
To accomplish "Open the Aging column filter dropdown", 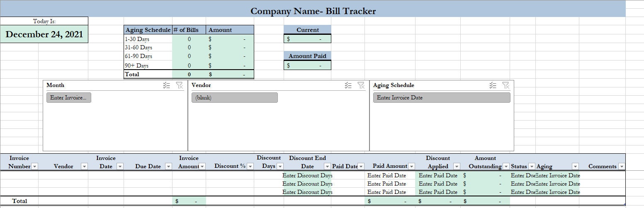I will pyautogui.click(x=576, y=167).
